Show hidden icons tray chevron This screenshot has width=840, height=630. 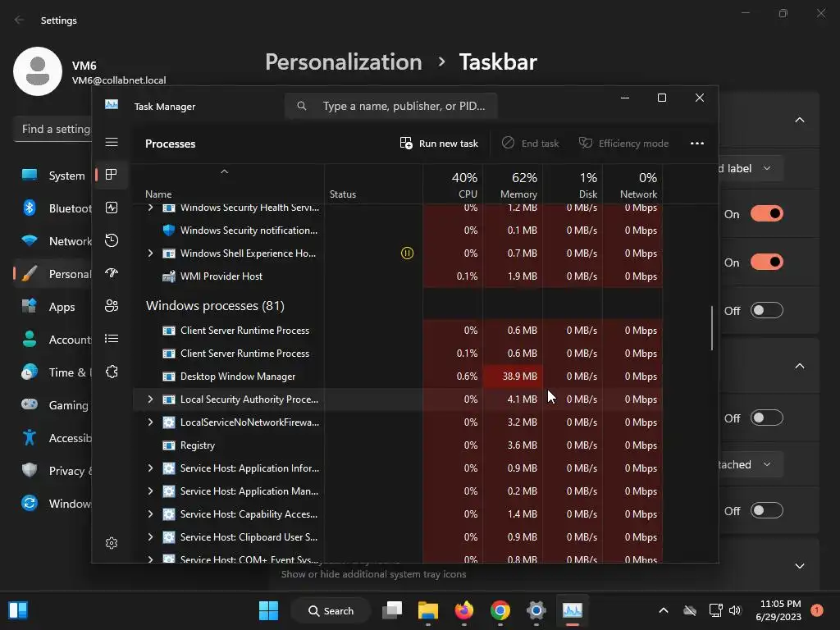coord(663,610)
